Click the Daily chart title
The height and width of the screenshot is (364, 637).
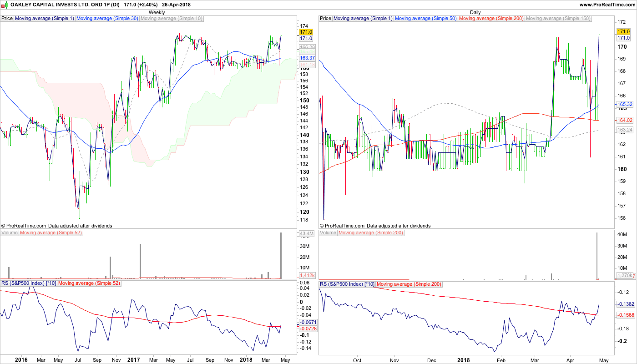475,12
